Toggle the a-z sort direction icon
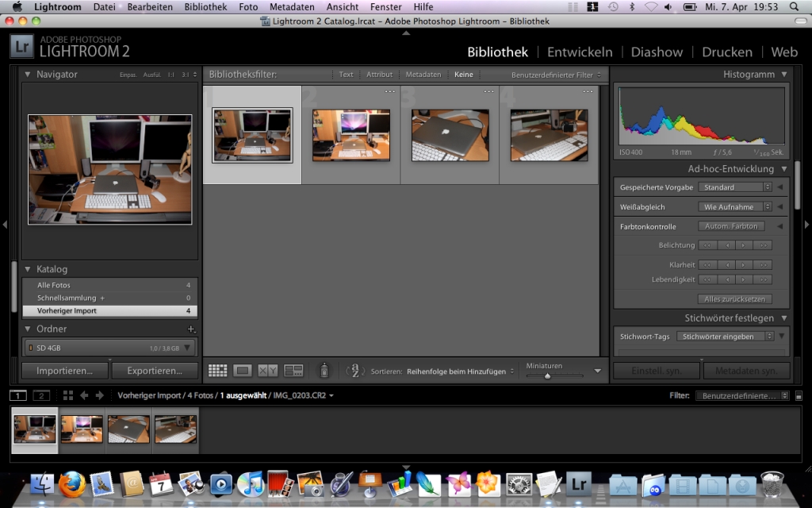The width and height of the screenshot is (812, 508). point(354,370)
